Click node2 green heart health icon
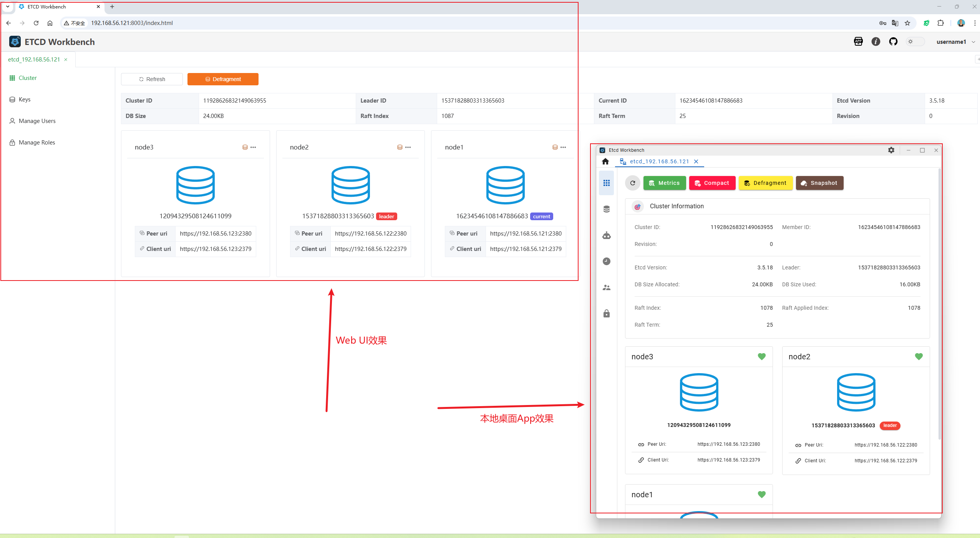 coord(919,357)
